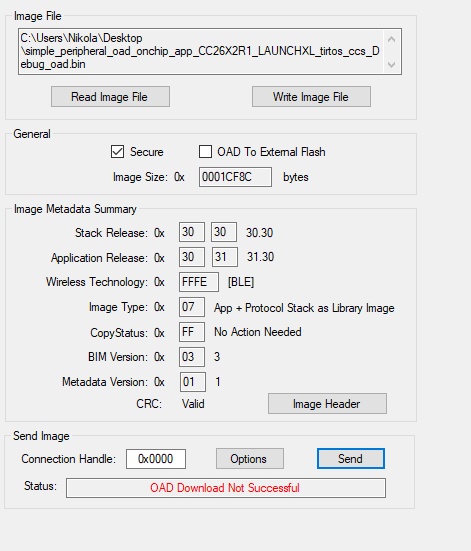The height and width of the screenshot is (551, 471).
Task: Click 'App + Protocol Stack as Library Image' text
Action: [304, 308]
